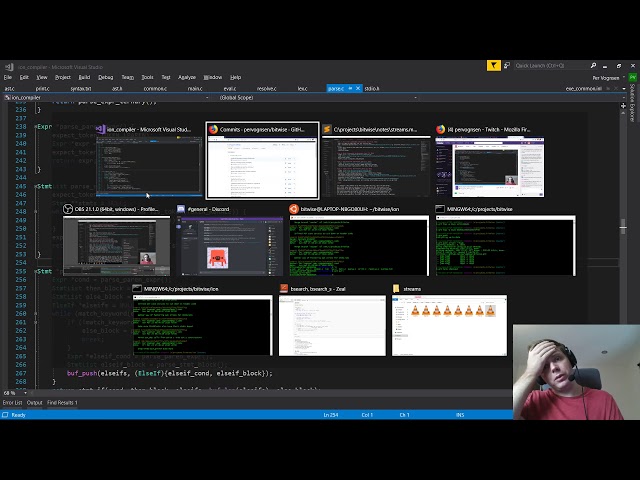The height and width of the screenshot is (480, 640).
Task: Click the Firefox icon beside Twitch title
Action: (x=440, y=129)
